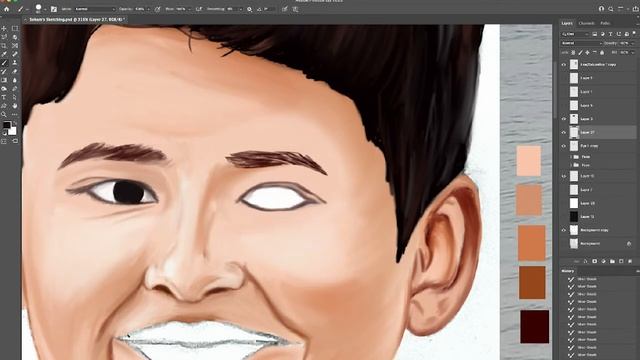The height and width of the screenshot is (360, 640).
Task: Select the Brush tool in the toolbox
Action: pos(4,63)
